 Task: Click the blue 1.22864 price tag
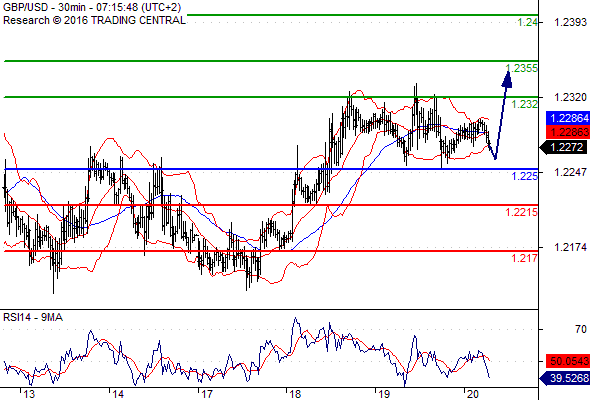tap(568, 118)
